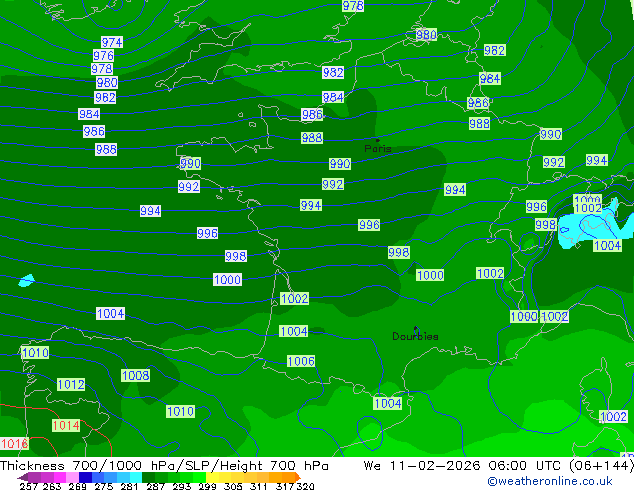This screenshot has height=490, width=634.
Task: Click the red 1016 contour label
Action: click(14, 444)
